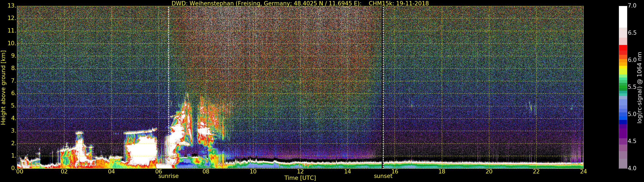Click the Height above ground [km] label
Screen dimensions: 644x182
pyautogui.click(x=3, y=87)
